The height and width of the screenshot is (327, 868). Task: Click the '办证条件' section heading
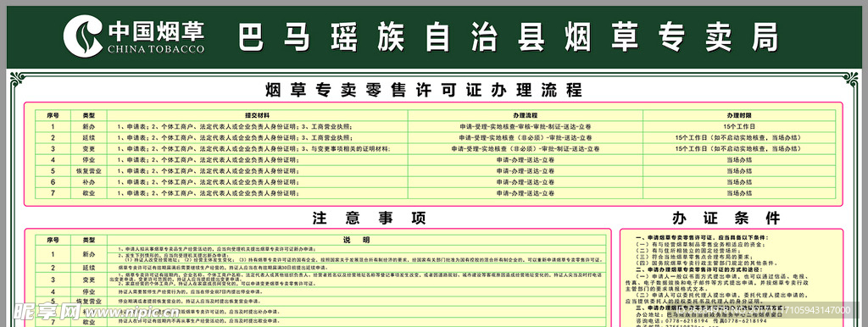click(726, 218)
